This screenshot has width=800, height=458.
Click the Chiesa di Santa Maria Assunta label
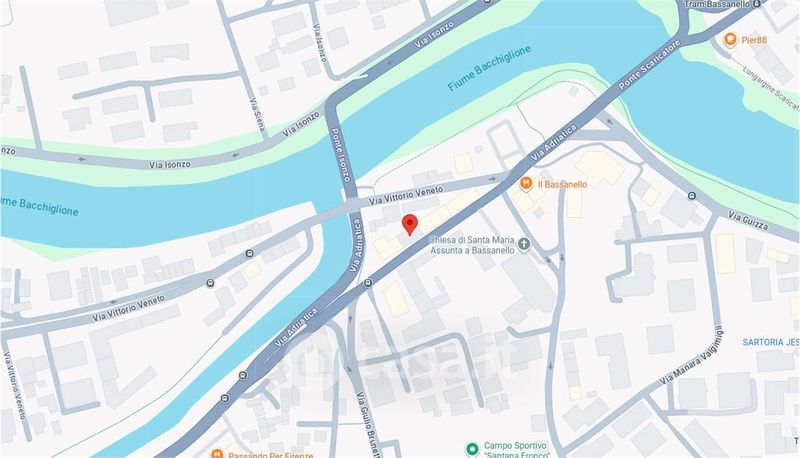coord(472,245)
